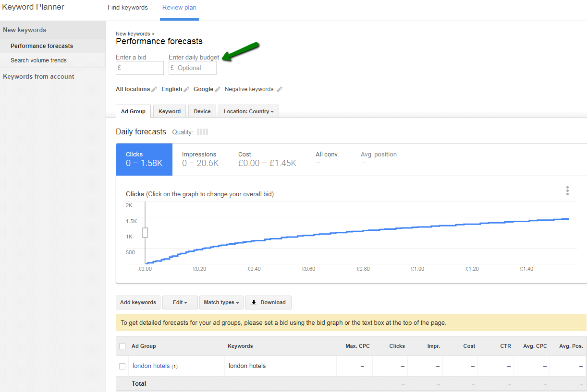Open the Match types dropdown
587x392 pixels.
(x=221, y=303)
